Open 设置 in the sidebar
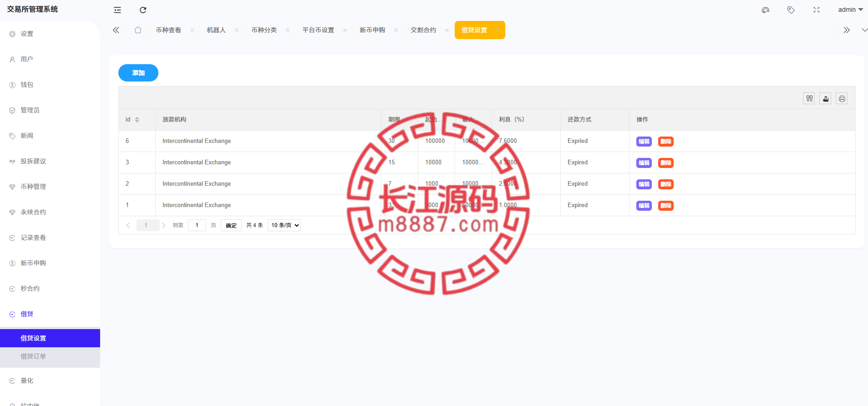Screen dimensions: 868x406 (x=50, y=34)
